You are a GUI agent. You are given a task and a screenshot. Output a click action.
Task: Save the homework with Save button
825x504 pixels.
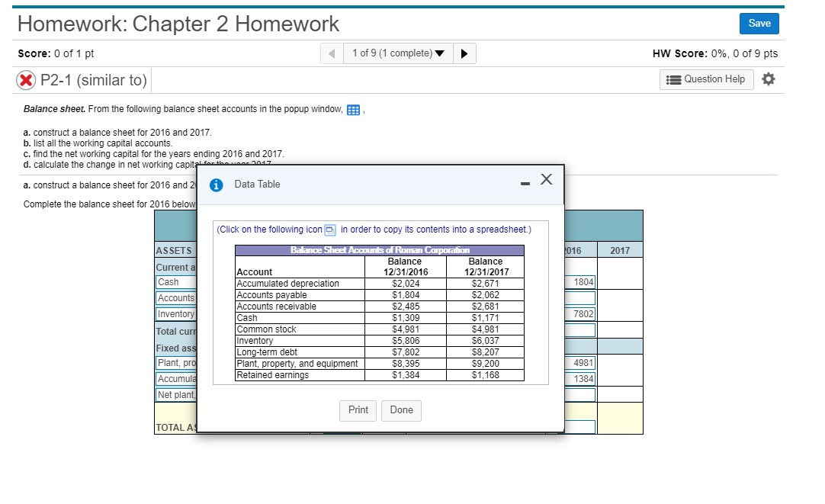pyautogui.click(x=759, y=24)
